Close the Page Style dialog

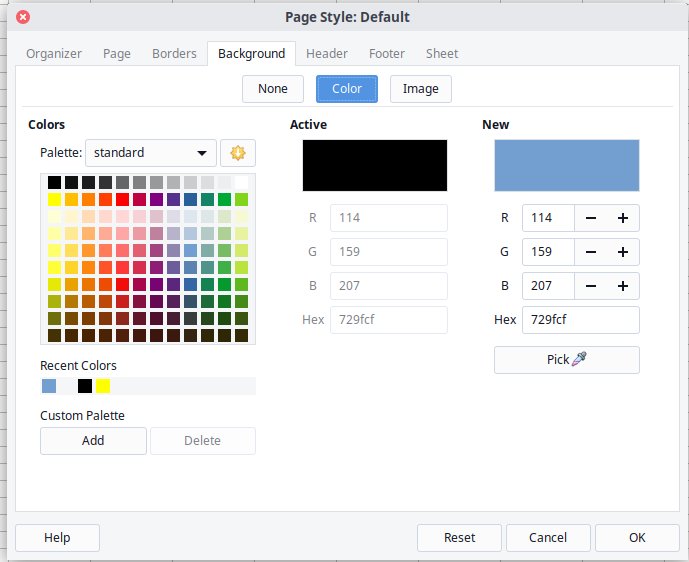(23, 17)
